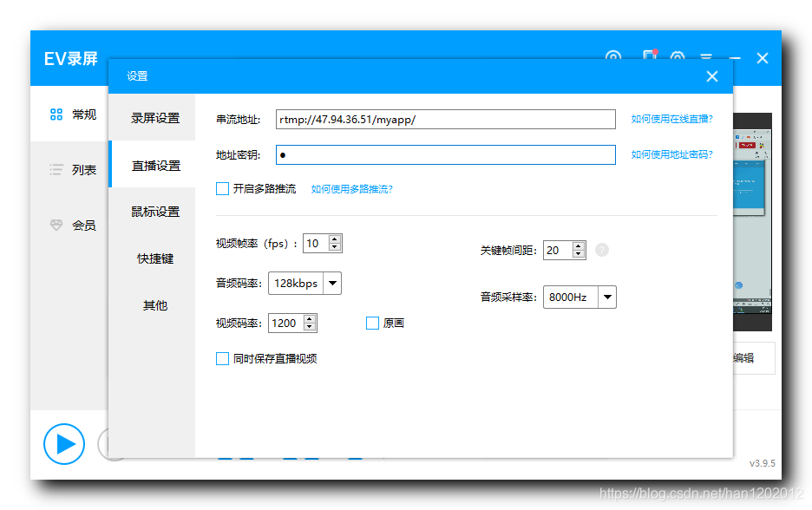Decrease the 视频帧率 fps value
The width and height of the screenshot is (812, 510).
click(335, 247)
